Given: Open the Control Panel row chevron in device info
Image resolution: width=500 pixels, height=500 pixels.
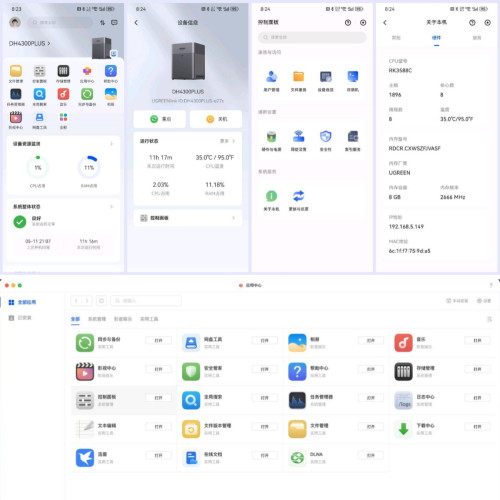Looking at the screenshot, I should 233,218.
